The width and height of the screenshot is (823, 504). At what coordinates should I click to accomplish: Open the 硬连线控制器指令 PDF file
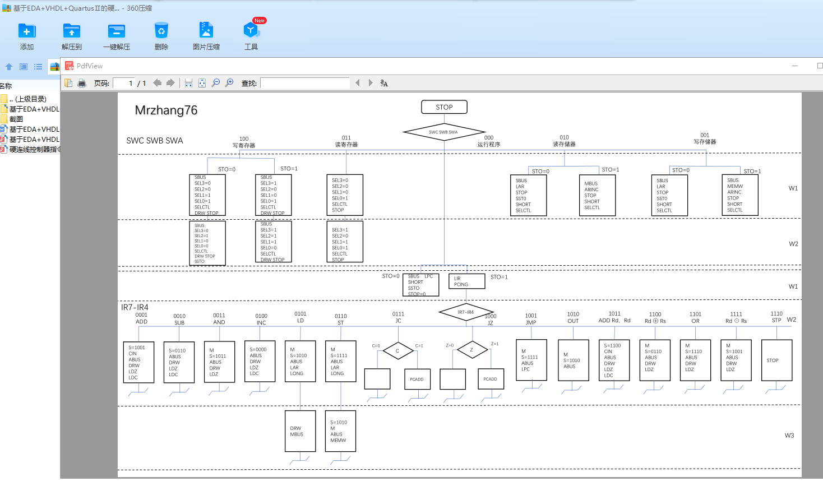click(33, 149)
